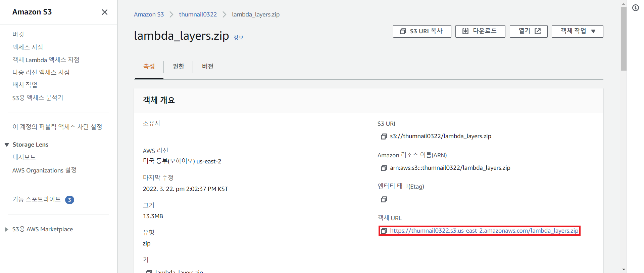Open 이 계정의 퍼블릭 액세스 차단 설정
This screenshot has width=644, height=273.
click(57, 127)
